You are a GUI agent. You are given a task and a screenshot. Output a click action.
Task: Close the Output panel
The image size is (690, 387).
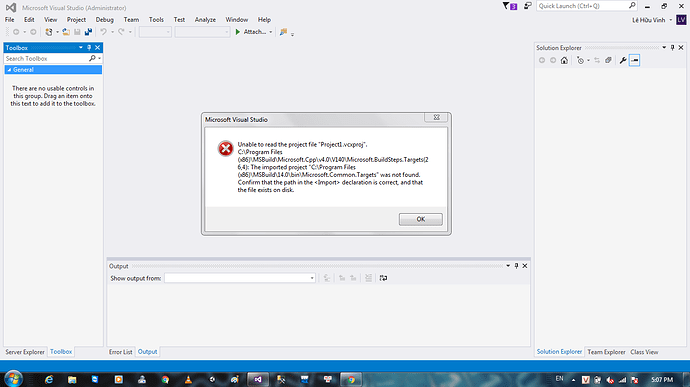(x=525, y=266)
